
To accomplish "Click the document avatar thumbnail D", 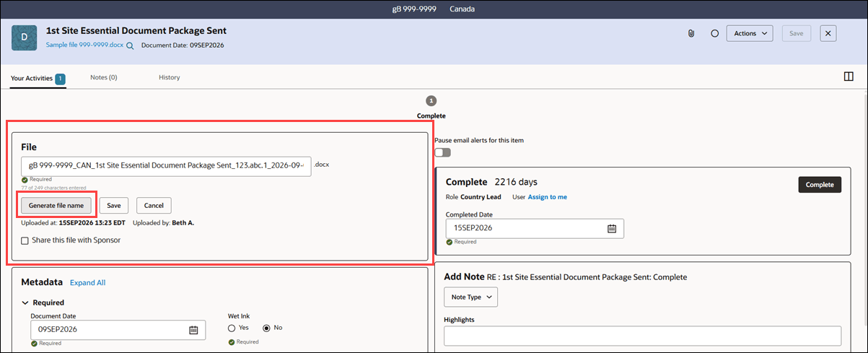I will coord(25,38).
